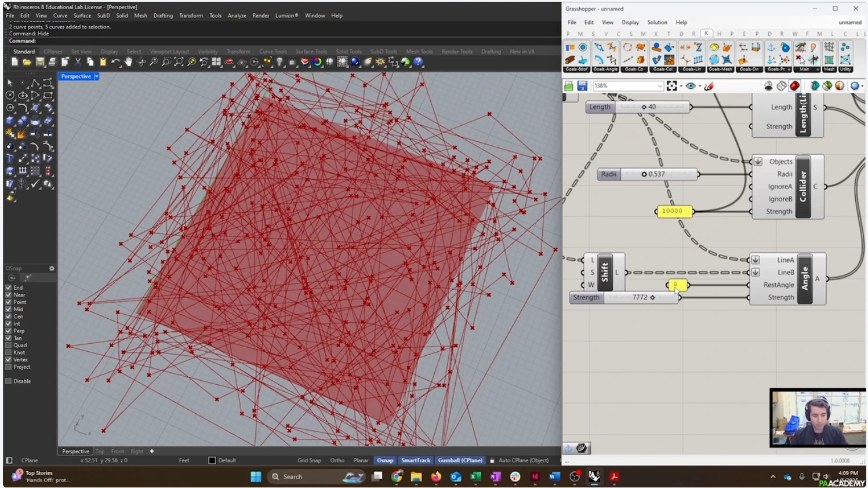Viewport: 868px width, 488px height.
Task: Click the Undo arrow icon in Rhino toolbar
Action: pos(115,62)
